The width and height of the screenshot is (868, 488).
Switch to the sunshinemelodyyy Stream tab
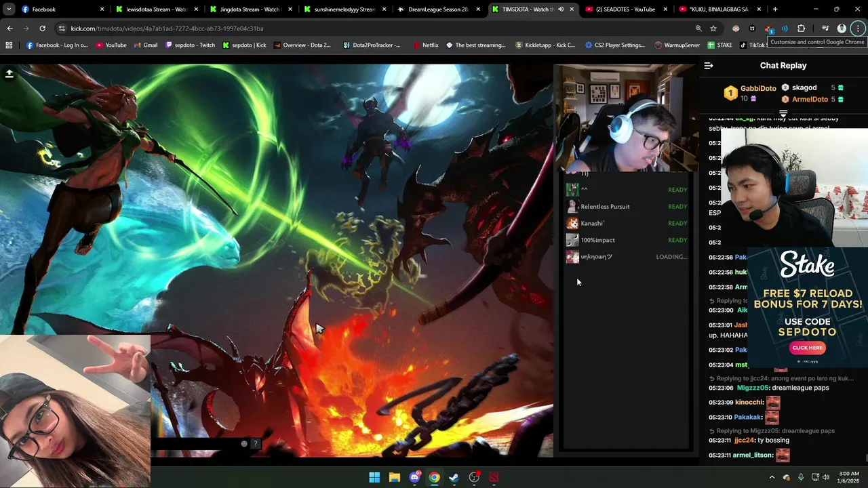(x=345, y=9)
